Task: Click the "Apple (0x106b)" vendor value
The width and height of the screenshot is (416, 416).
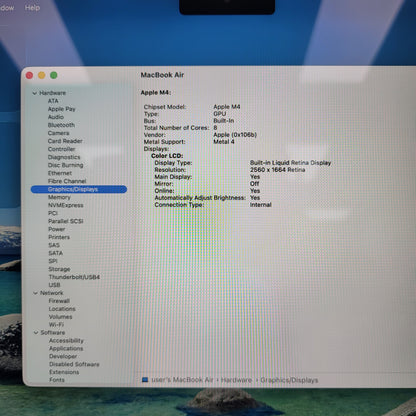Action: tap(235, 135)
